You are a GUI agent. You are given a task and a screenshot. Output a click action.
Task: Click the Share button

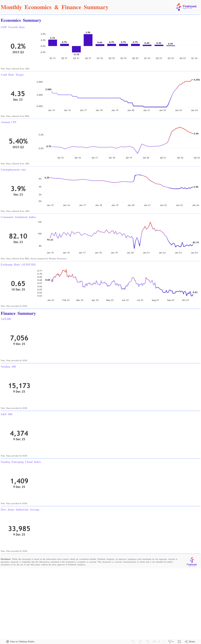(190, 641)
